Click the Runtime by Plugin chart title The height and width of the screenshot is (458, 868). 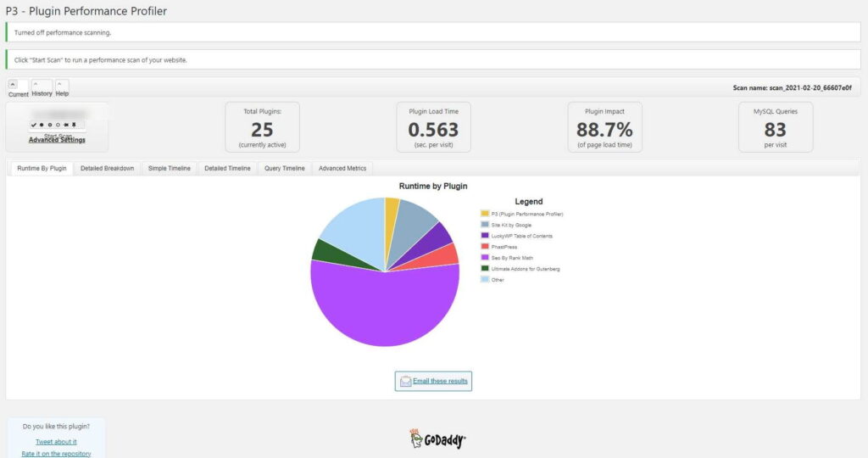(433, 186)
